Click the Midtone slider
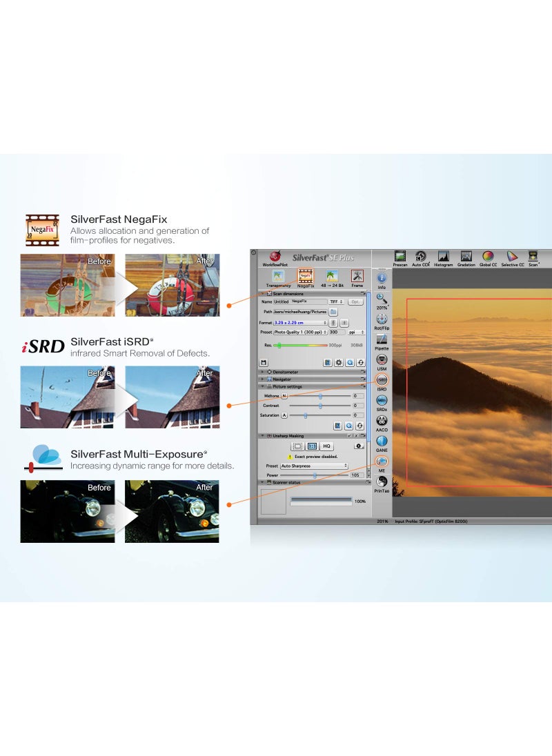552x756 pixels. tap(319, 396)
